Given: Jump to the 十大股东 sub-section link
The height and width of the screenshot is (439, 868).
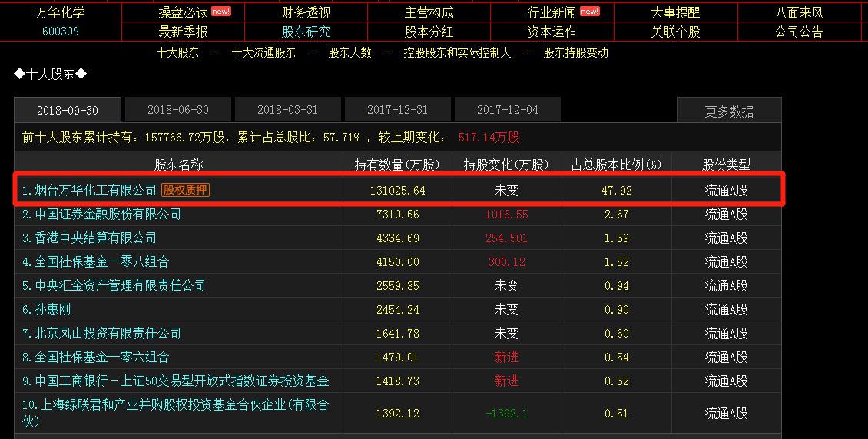Looking at the screenshot, I should [x=177, y=52].
